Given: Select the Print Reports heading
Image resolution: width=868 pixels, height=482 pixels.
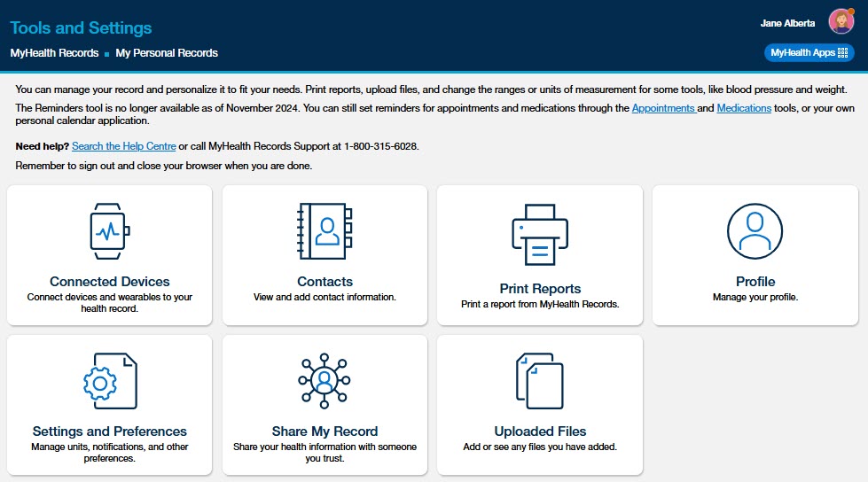Looking at the screenshot, I should point(540,289).
